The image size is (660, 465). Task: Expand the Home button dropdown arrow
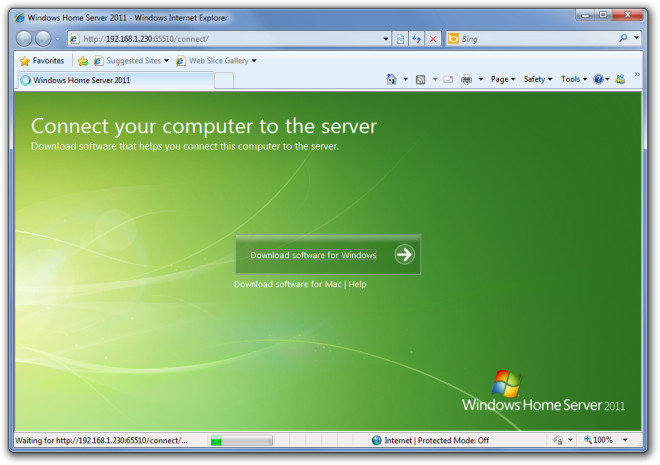pyautogui.click(x=406, y=79)
